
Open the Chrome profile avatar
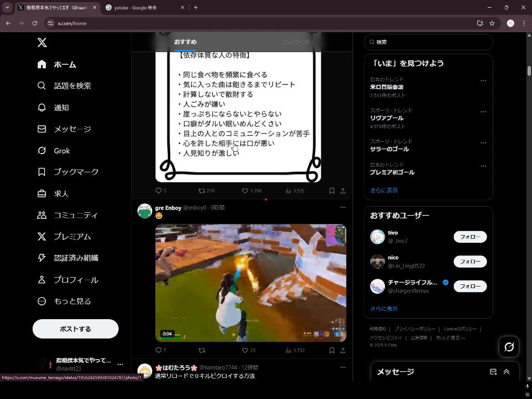(x=510, y=23)
